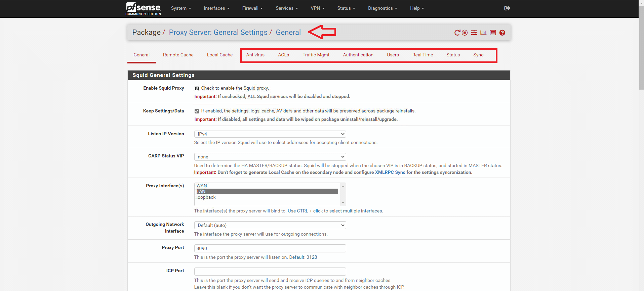The image size is (644, 291).
Task: Open the Services menu
Action: point(287,8)
